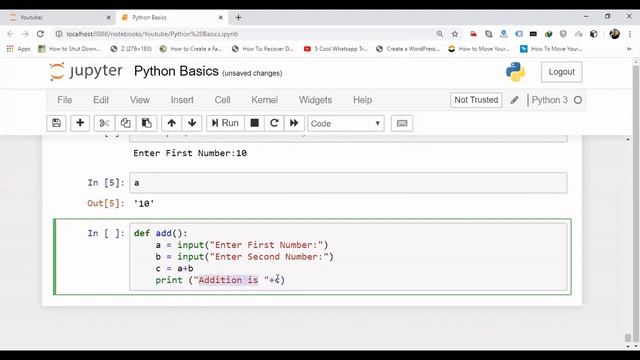This screenshot has height=360, width=640.
Task: Paste cells below icon
Action: [x=147, y=123]
